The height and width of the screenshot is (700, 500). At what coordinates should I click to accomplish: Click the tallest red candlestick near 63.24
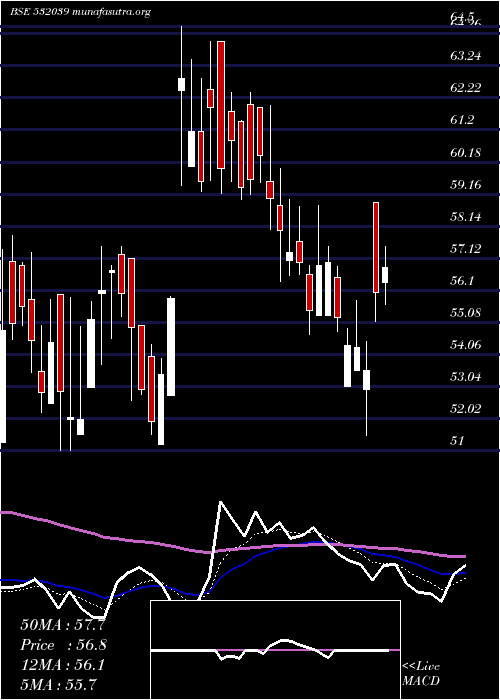point(221,105)
